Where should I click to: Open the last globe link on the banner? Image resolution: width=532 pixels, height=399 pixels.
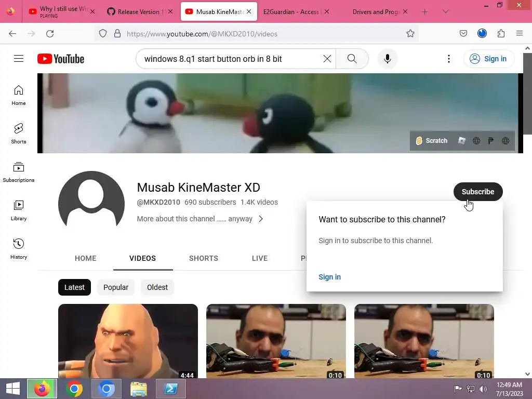pyautogui.click(x=505, y=141)
